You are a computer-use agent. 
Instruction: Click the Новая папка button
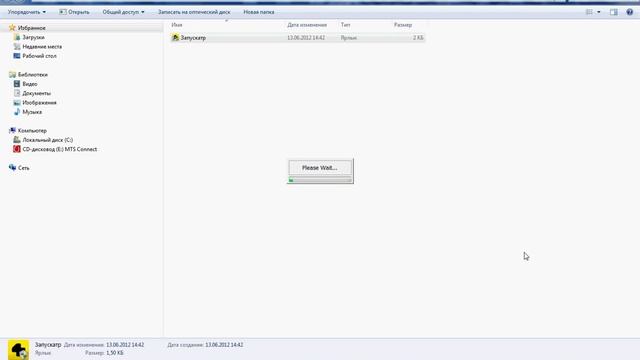tap(259, 12)
